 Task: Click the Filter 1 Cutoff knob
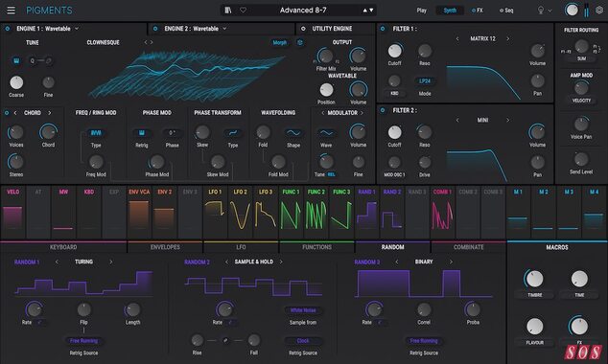pos(395,51)
